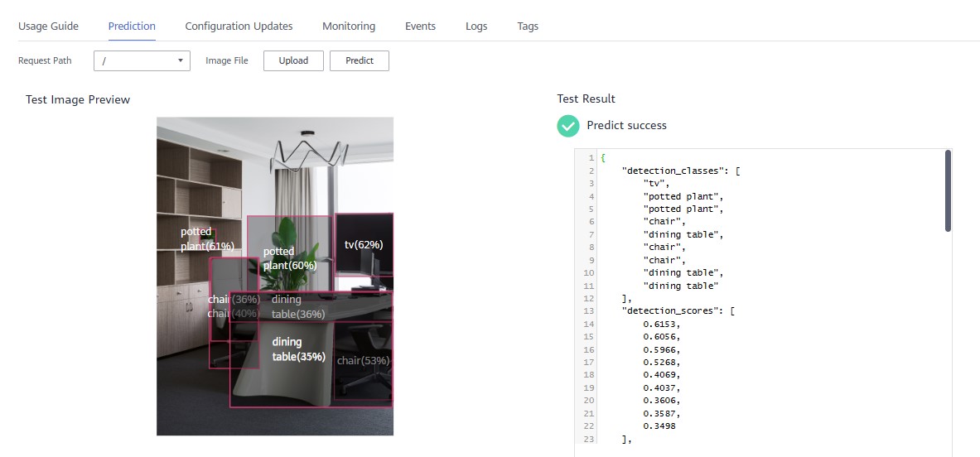Switch to the Tags tab
Image resolution: width=980 pixels, height=457 pixels.
[x=528, y=26]
